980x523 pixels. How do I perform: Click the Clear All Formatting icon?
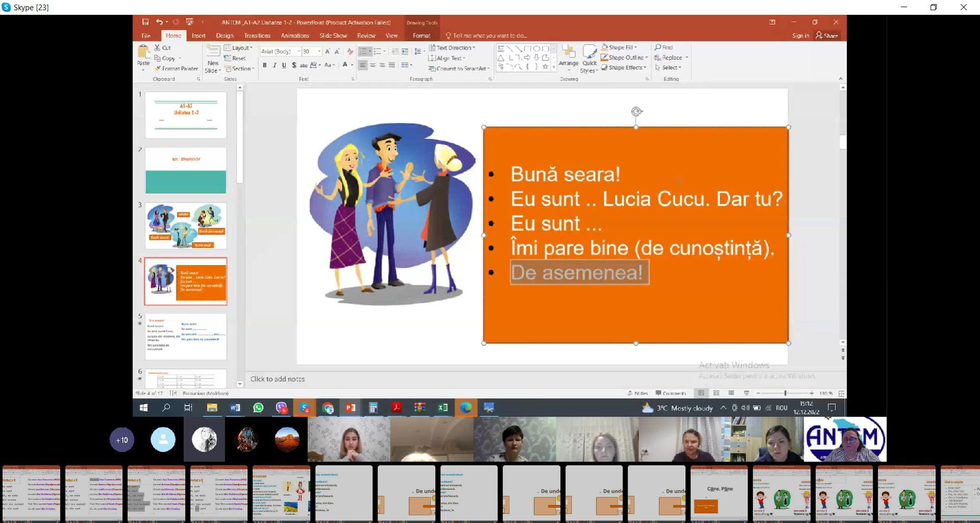click(350, 52)
